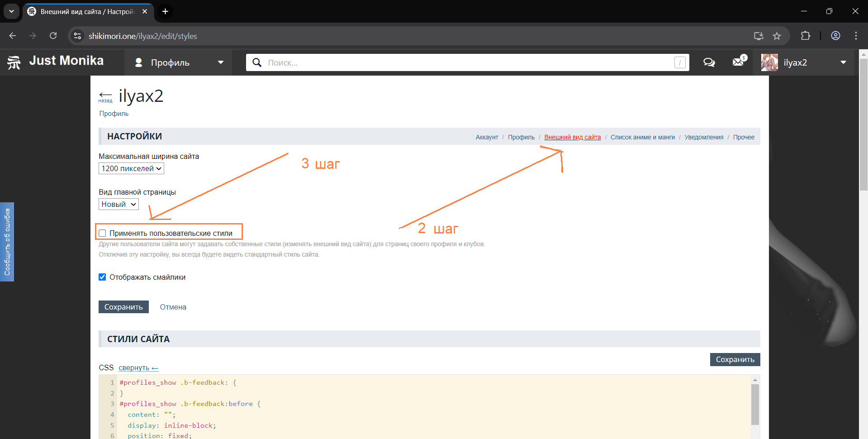Click the ilyax2 avatar thumbnail
Image resolution: width=868 pixels, height=439 pixels.
(x=769, y=62)
